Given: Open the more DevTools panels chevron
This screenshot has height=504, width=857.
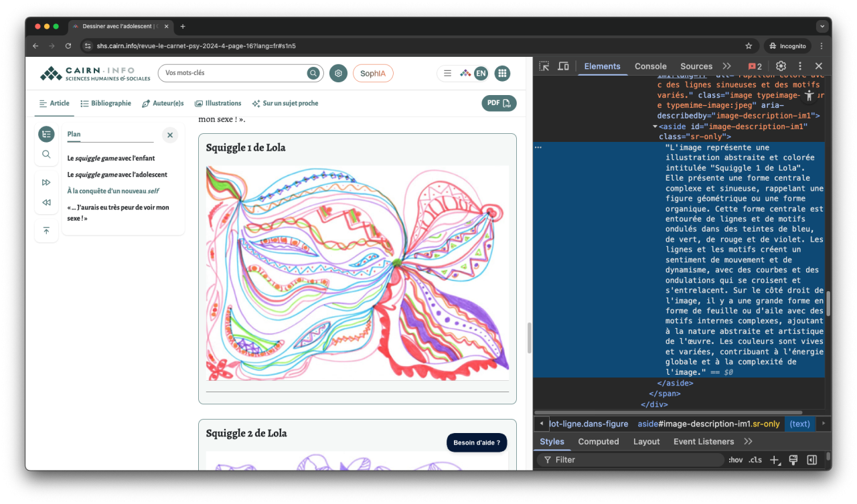Looking at the screenshot, I should click(x=727, y=66).
